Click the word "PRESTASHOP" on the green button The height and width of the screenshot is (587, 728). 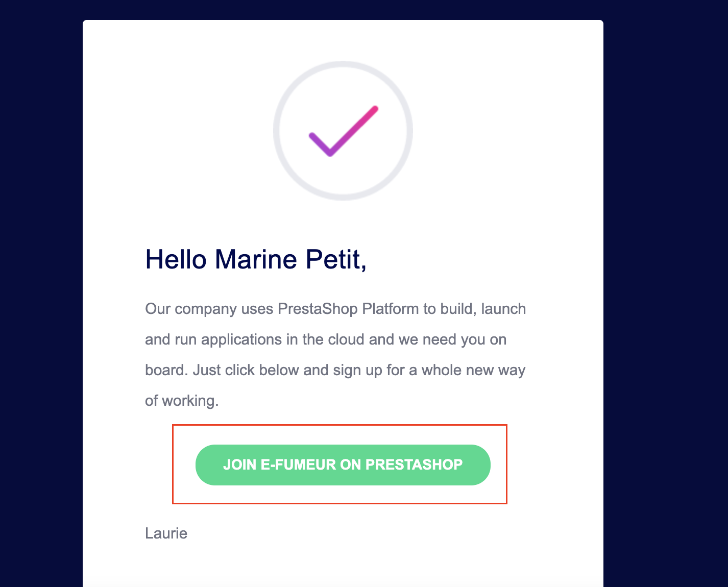click(414, 464)
